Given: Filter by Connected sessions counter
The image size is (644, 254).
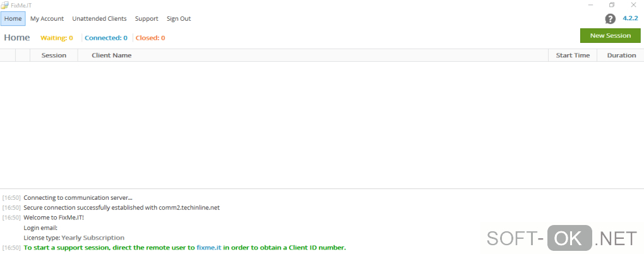Looking at the screenshot, I should (106, 38).
